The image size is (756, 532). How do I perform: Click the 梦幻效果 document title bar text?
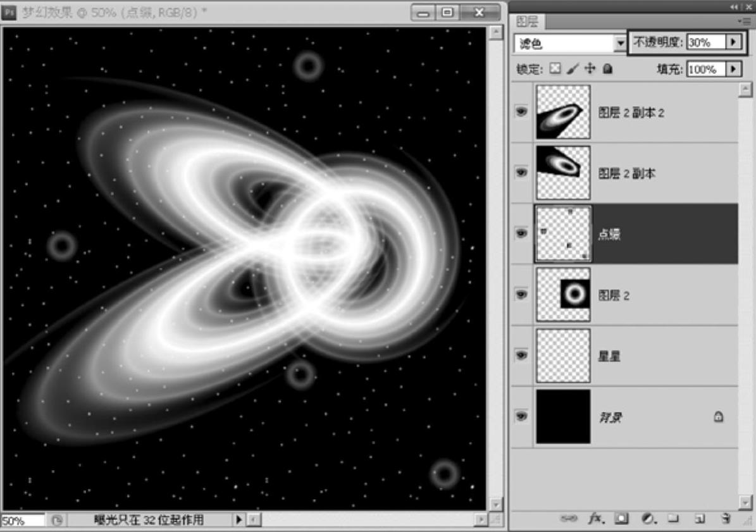115,13
